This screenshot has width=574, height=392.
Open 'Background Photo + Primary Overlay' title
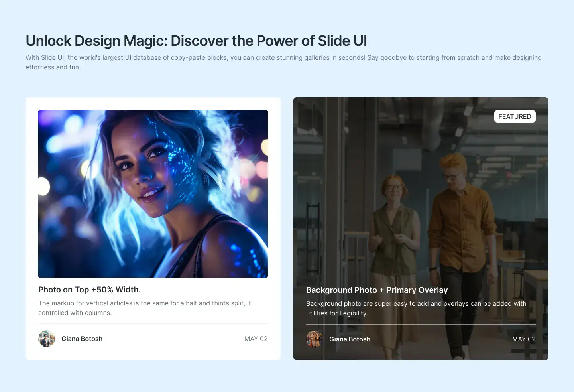[x=377, y=290]
